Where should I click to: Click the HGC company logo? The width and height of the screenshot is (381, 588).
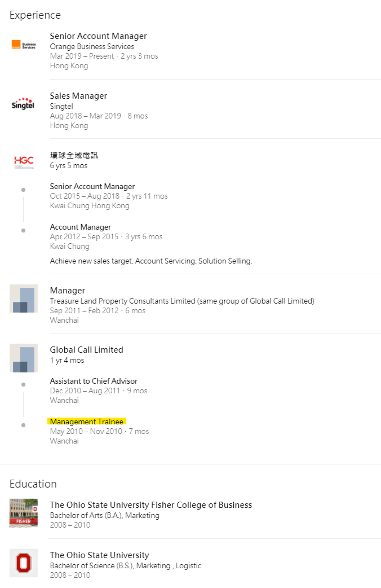(24, 163)
